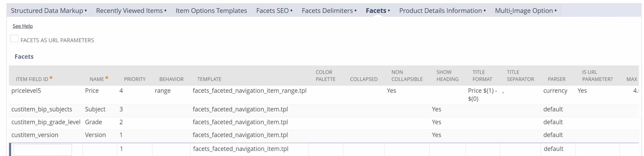Screen dimensions: 644x156
Task: Click the default Parser cell in new row
Action: [558, 149]
